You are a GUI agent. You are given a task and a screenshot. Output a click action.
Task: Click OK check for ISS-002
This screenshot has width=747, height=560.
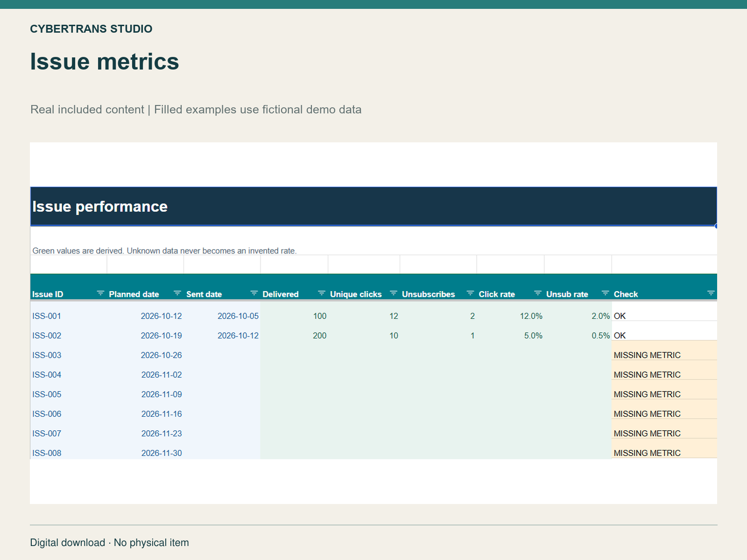tap(620, 336)
